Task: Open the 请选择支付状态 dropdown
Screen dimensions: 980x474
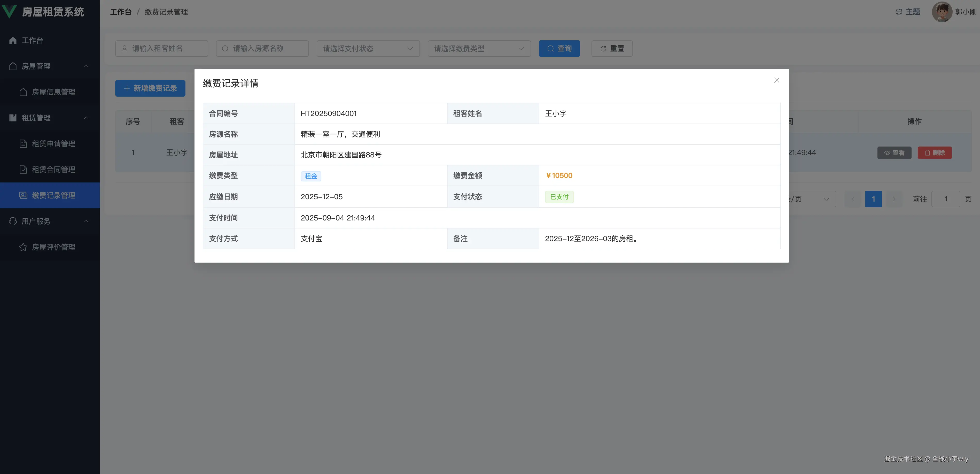Action: click(368, 48)
